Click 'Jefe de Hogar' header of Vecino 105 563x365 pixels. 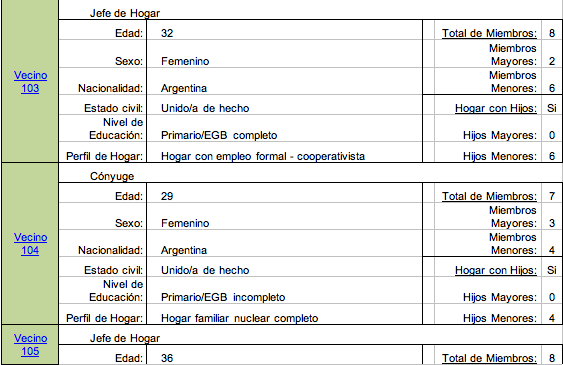click(125, 338)
